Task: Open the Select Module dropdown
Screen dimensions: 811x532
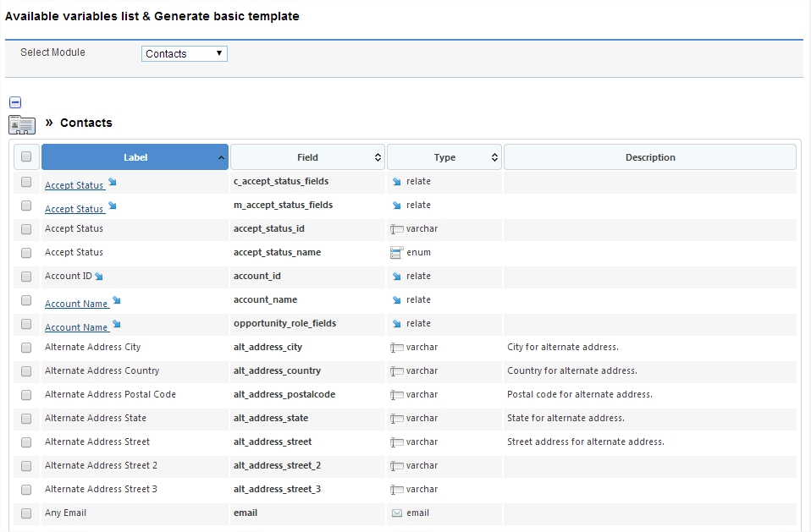Action: [x=185, y=53]
